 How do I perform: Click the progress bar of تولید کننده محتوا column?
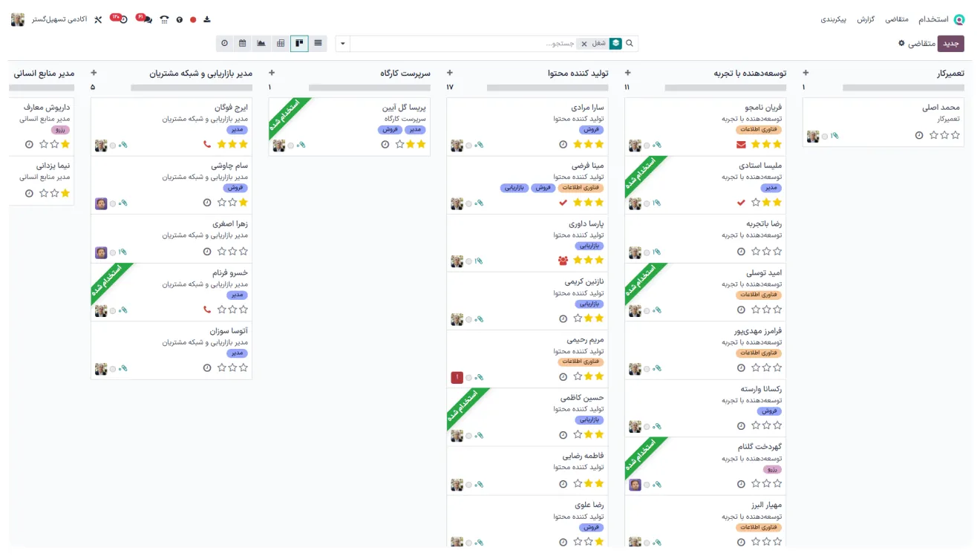click(x=526, y=88)
